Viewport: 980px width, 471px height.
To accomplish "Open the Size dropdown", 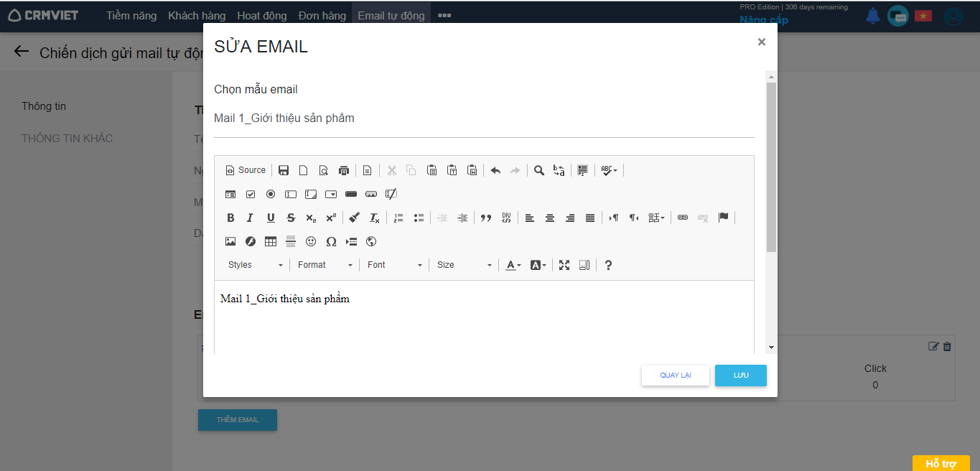I will pos(464,265).
